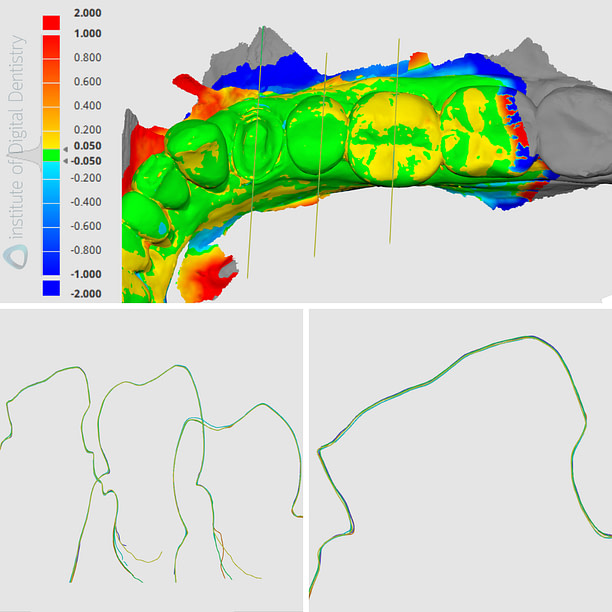Viewport: 612px width, 612px height.
Task: Click the 0.050 upper tolerance value
Action: point(87,146)
